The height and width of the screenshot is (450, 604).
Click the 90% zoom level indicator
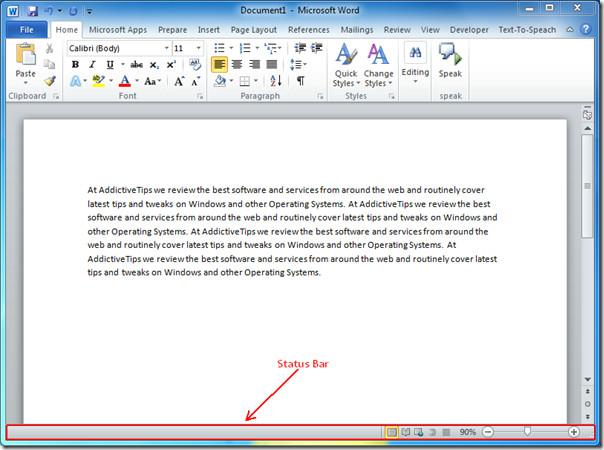(467, 432)
